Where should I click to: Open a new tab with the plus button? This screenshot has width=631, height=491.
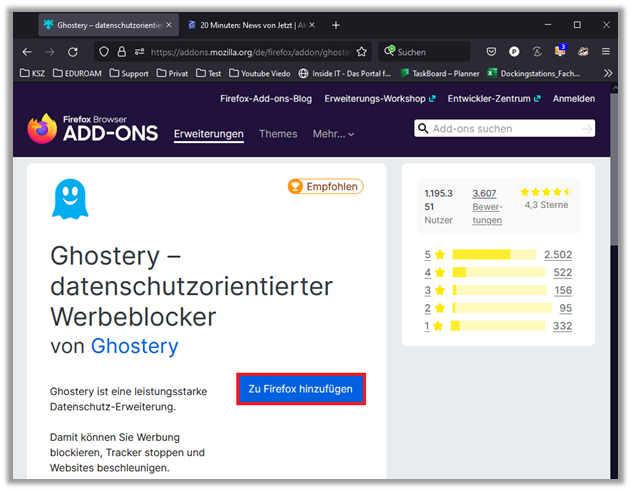point(336,25)
